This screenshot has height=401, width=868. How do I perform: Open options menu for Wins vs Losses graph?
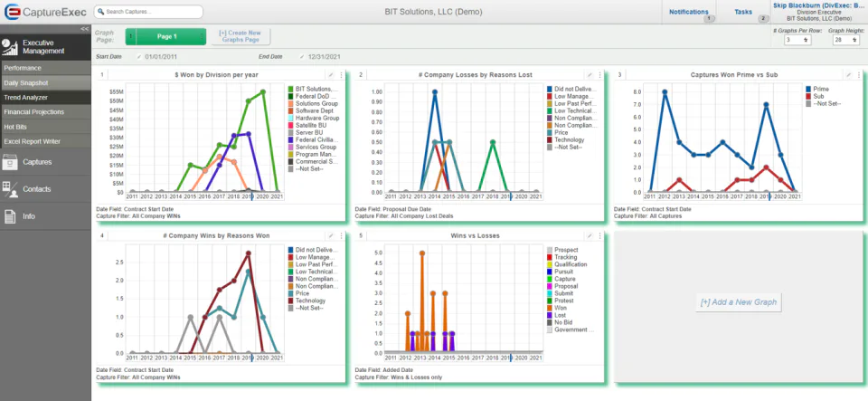[599, 236]
